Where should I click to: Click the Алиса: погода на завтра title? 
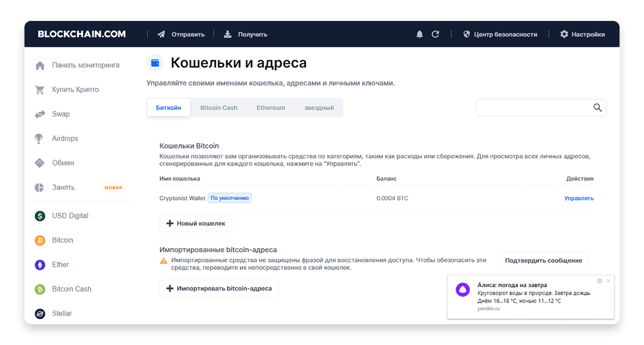512,285
